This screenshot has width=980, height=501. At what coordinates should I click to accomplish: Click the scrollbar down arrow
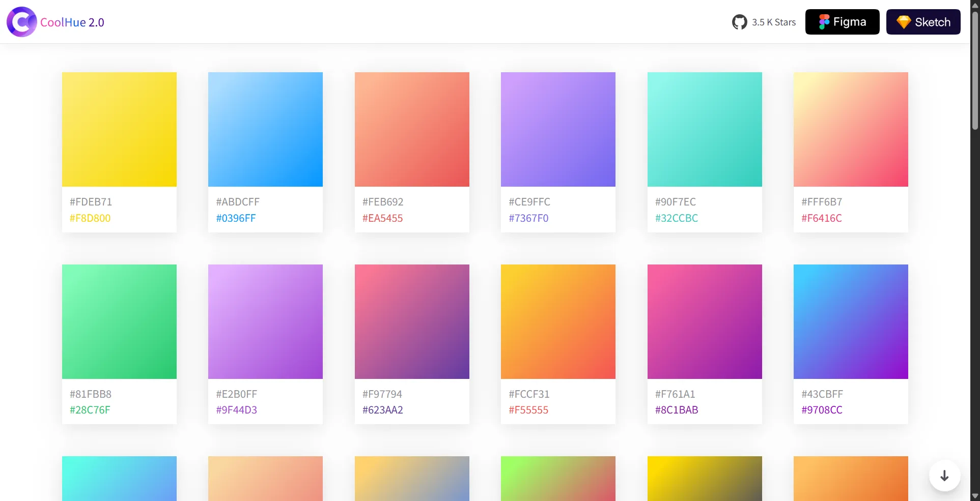(x=975, y=496)
